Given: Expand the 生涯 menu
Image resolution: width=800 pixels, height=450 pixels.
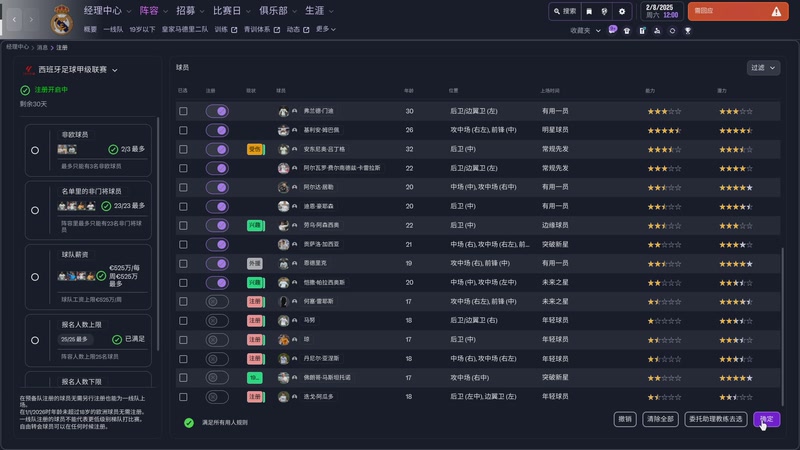Looking at the screenshot, I should click(x=319, y=11).
